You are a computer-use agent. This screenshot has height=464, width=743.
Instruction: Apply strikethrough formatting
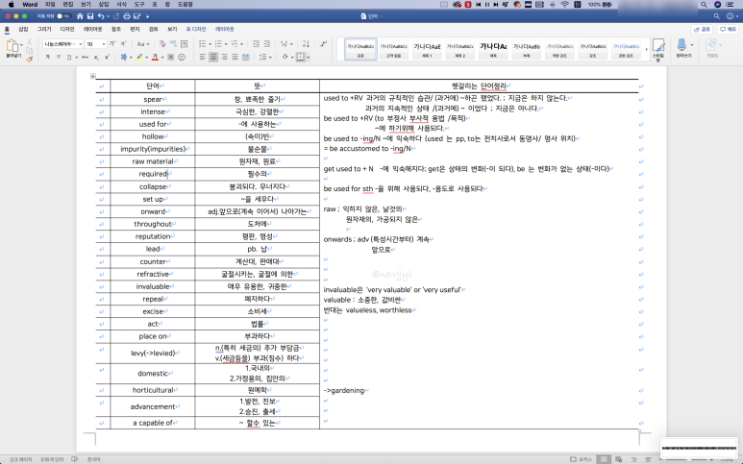tap(85, 57)
